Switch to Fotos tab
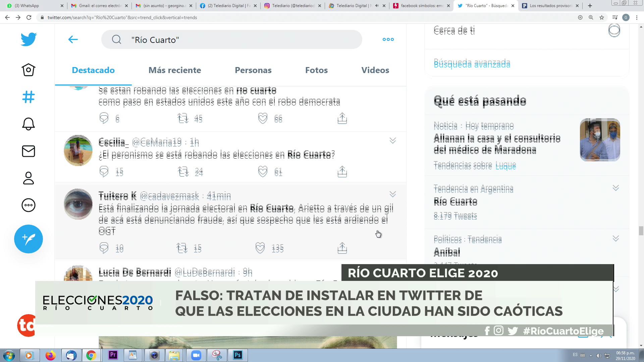Screen dimensions: 644x362 (316, 70)
